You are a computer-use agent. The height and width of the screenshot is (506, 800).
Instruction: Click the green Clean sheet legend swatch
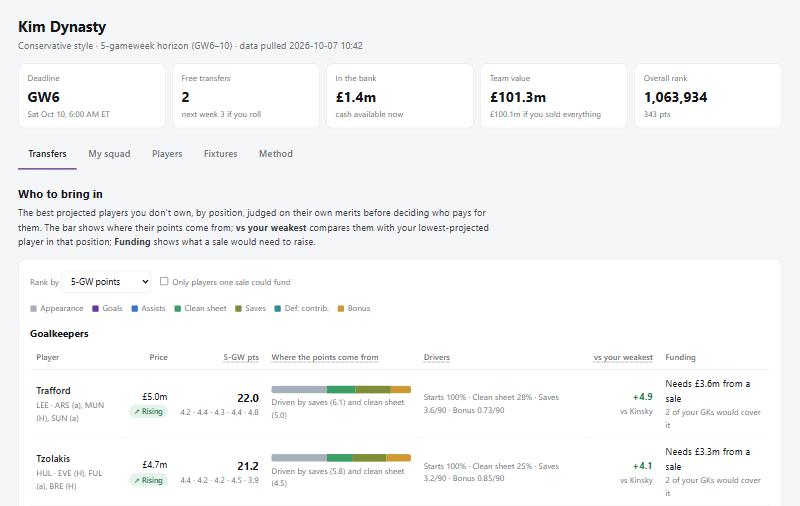click(178, 309)
